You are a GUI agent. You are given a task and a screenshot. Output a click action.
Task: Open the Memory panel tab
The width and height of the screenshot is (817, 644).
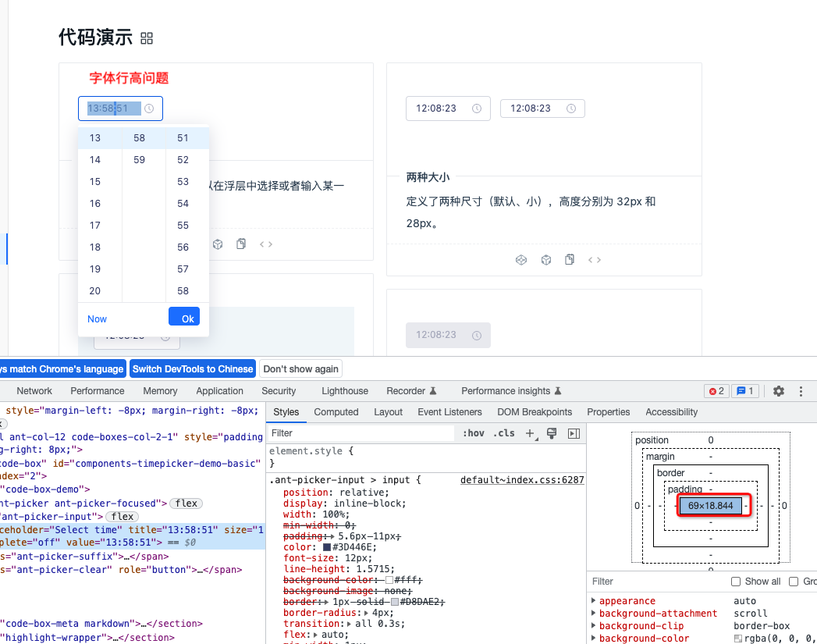160,391
